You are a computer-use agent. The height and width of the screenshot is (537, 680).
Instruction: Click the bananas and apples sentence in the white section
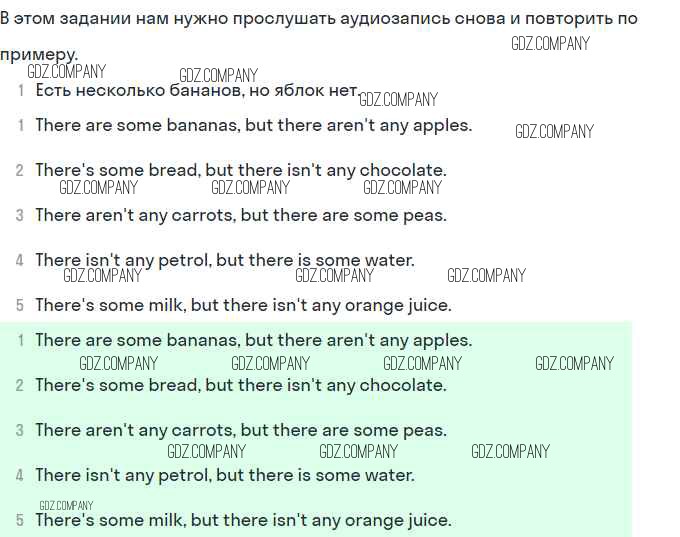click(253, 125)
